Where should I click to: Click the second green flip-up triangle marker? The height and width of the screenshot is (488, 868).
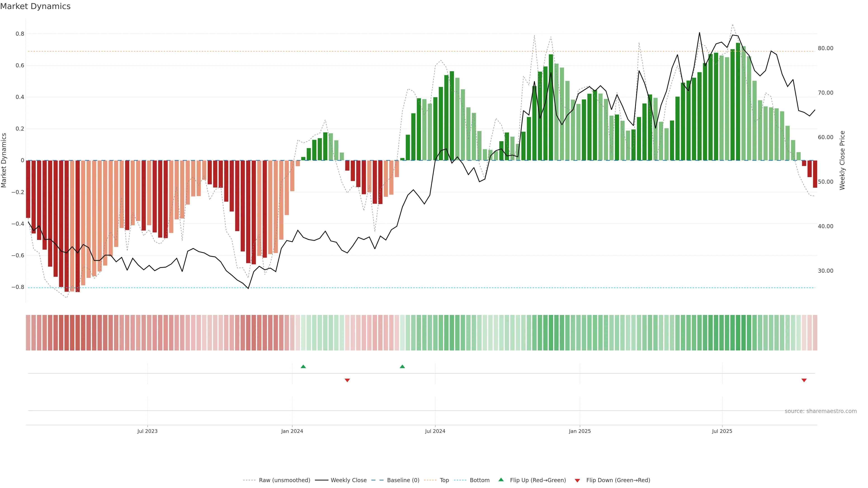[402, 366]
